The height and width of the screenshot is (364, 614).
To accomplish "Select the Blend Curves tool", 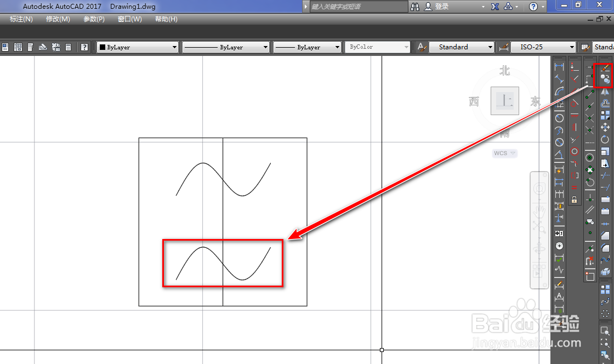I will (605, 260).
